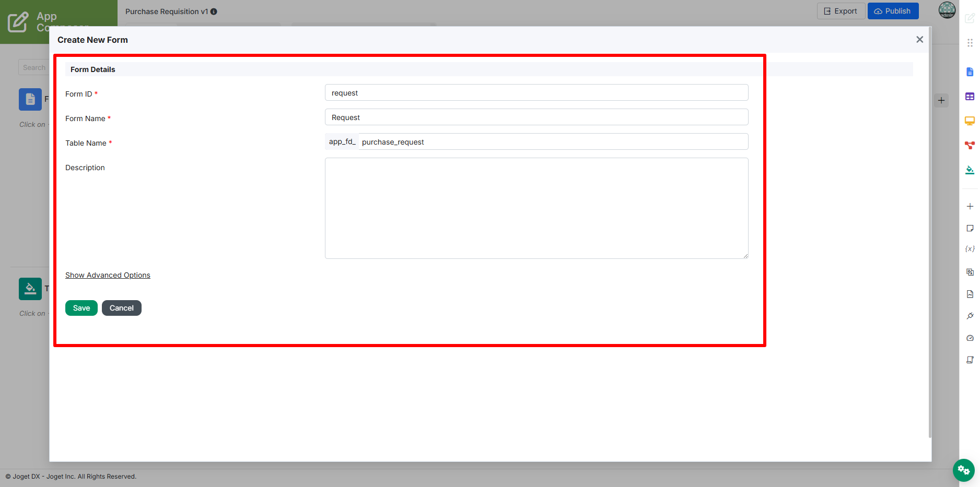Screen dimensions: 980x487
Task: Open the Form Builder blue document icon in sidebar
Action: click(970, 72)
